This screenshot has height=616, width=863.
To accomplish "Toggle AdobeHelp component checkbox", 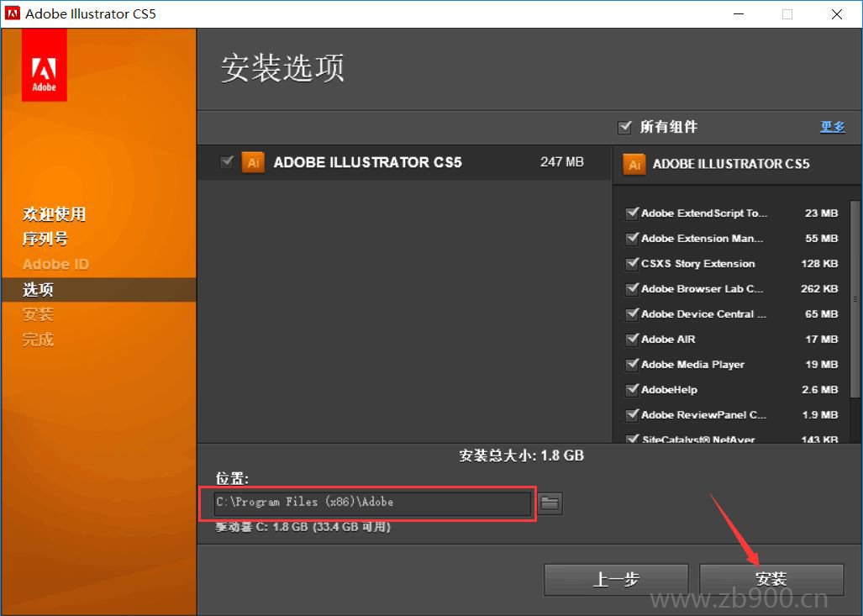I will click(632, 390).
